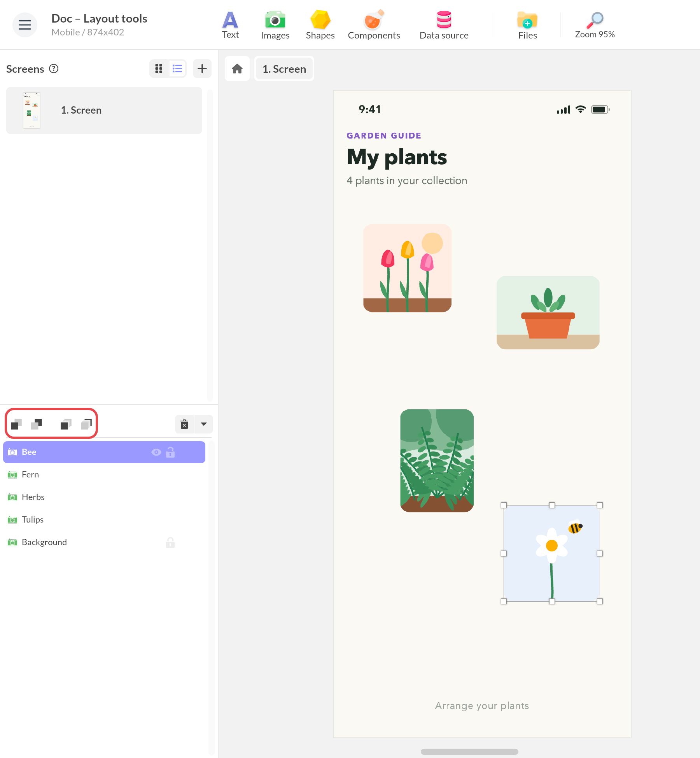Click the canvas horizontal scrollbar
700x758 pixels.
coord(469,752)
